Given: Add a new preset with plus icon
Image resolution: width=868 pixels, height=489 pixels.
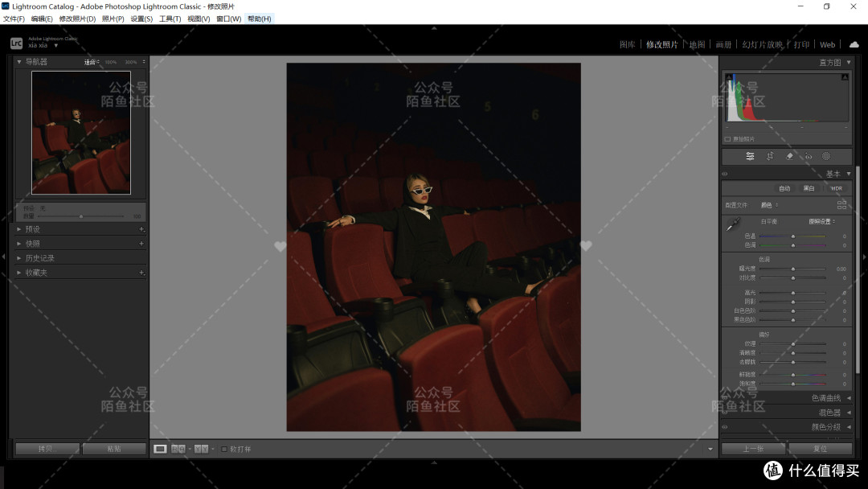Looking at the screenshot, I should click(141, 228).
